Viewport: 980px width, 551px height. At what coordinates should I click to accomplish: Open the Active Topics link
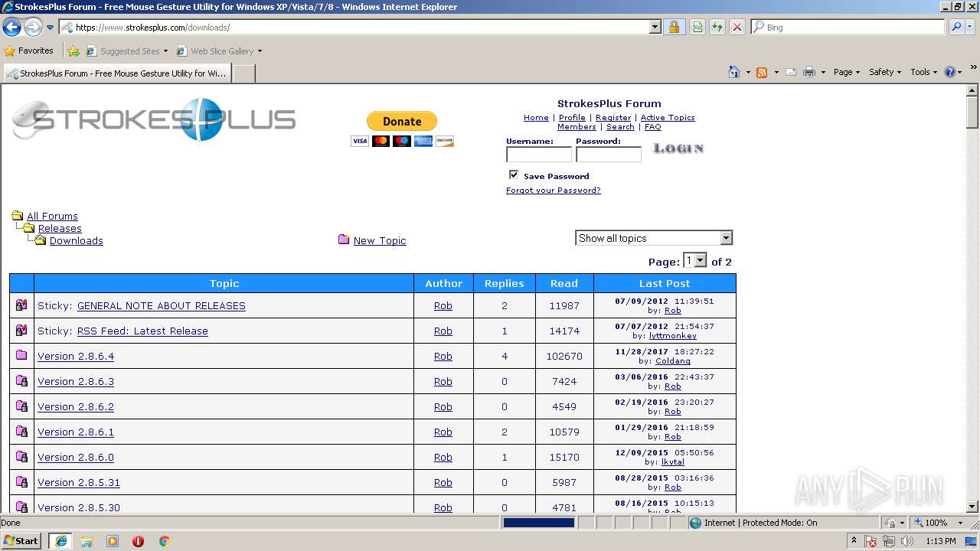668,117
